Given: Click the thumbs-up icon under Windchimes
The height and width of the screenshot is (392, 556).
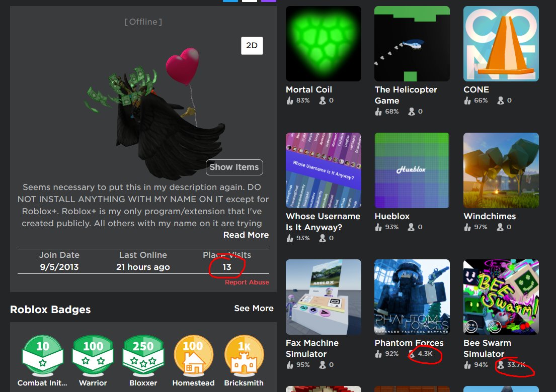Looking at the screenshot, I should pyautogui.click(x=467, y=227).
